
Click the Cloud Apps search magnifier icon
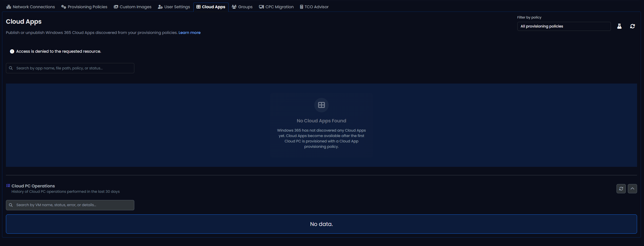[11, 68]
